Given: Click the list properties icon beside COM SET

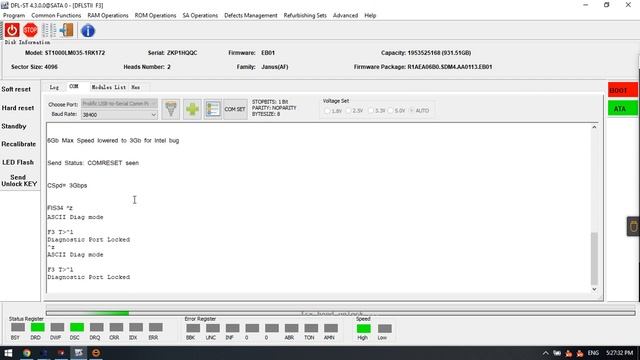Looking at the screenshot, I should click(x=213, y=109).
